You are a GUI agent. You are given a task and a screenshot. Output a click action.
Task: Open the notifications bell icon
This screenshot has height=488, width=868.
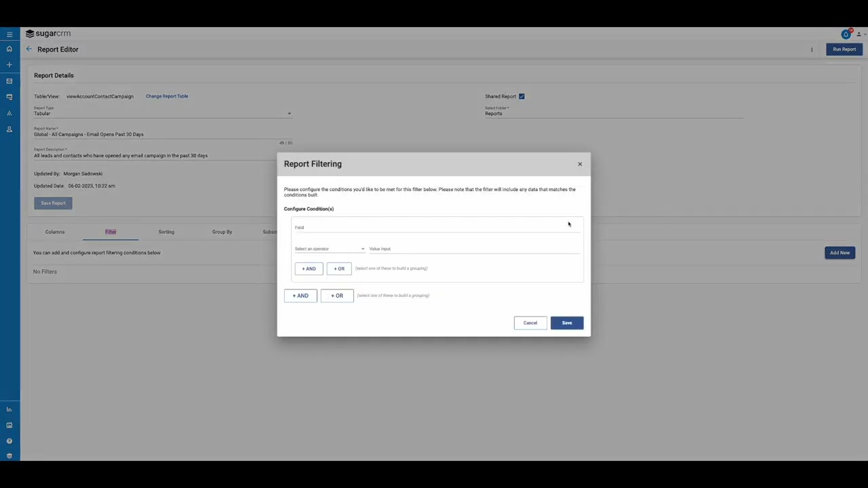pyautogui.click(x=846, y=34)
